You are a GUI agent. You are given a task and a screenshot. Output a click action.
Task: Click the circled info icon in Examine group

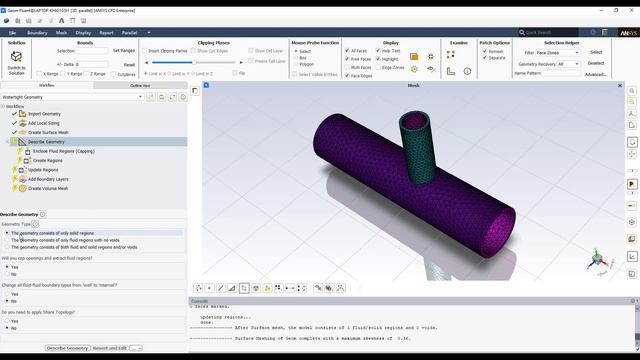click(x=467, y=71)
